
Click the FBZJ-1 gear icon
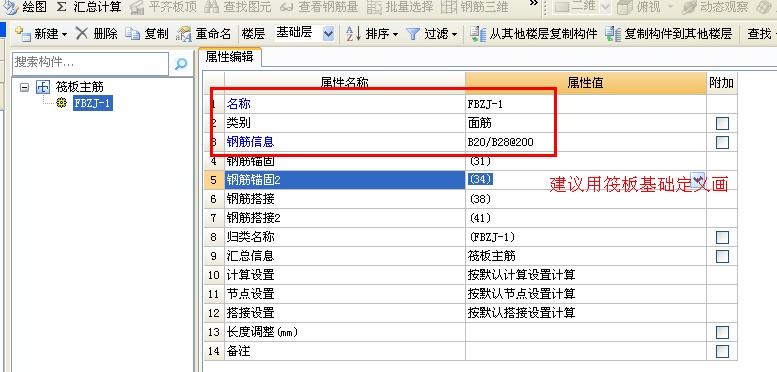coord(62,103)
